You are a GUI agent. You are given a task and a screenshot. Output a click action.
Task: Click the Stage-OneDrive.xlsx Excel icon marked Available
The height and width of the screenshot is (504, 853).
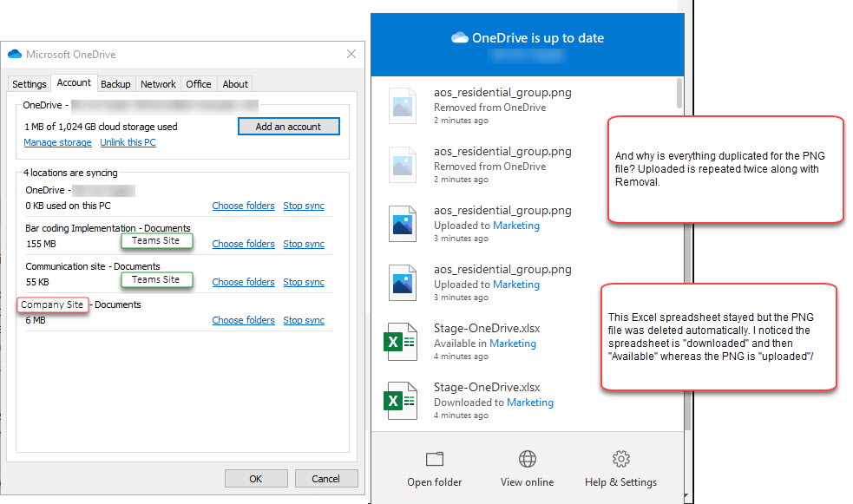(401, 342)
